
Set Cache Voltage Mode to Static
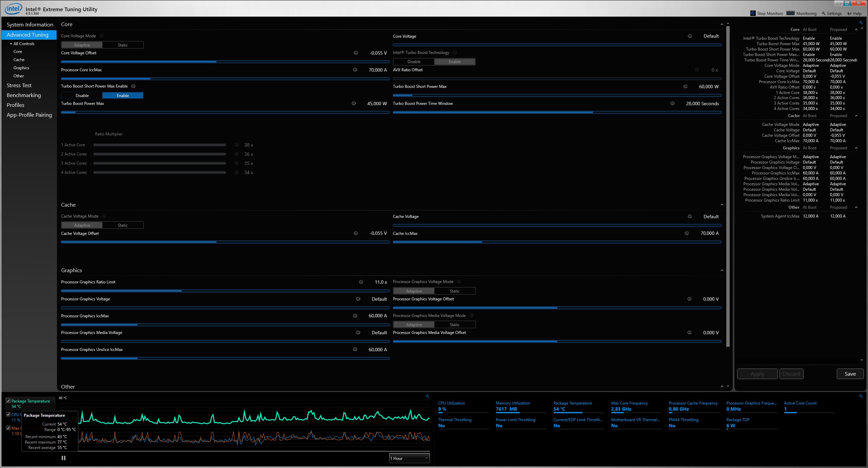coord(123,225)
